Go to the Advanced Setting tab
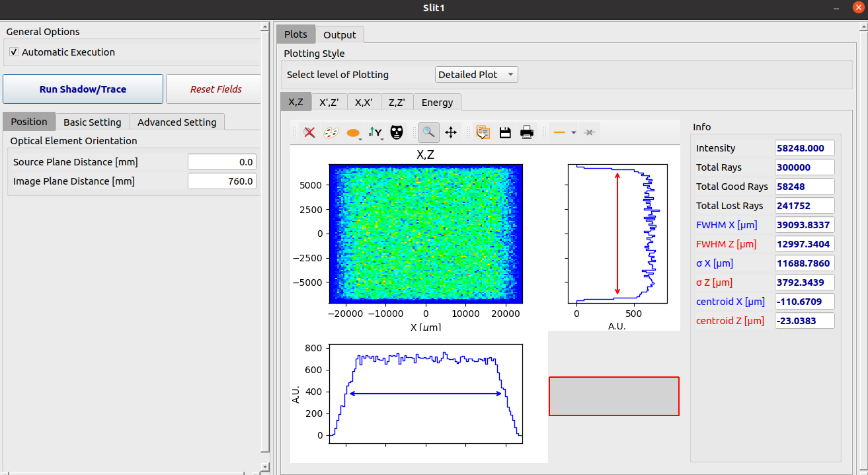 177,122
